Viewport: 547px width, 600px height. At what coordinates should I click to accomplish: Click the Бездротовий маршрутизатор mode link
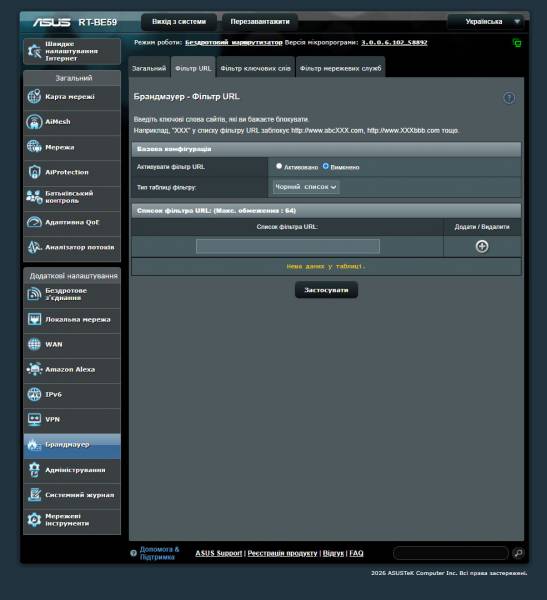point(233,42)
